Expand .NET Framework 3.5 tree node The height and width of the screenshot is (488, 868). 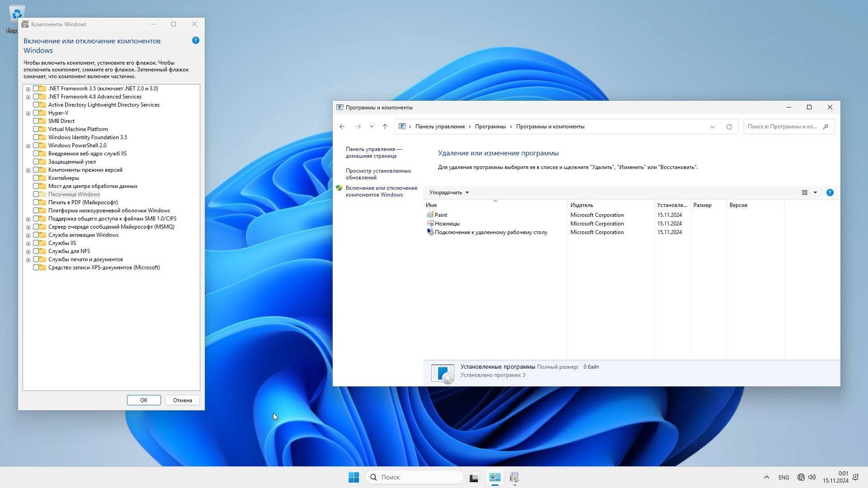(28, 89)
